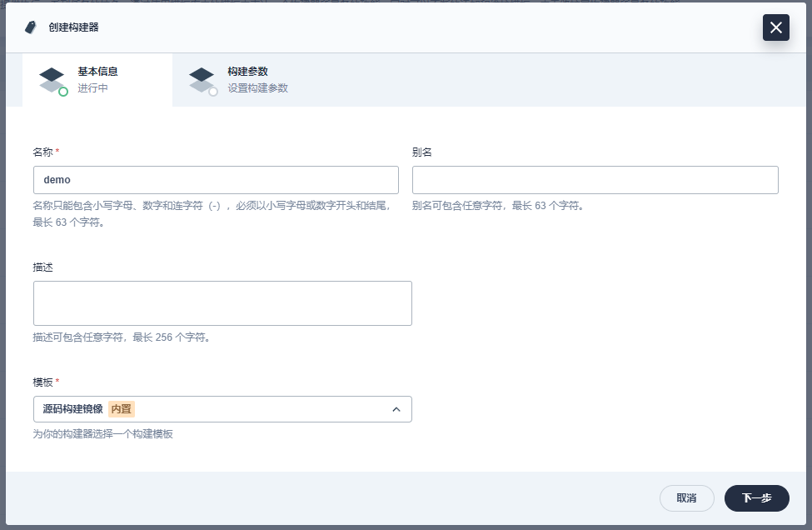Click the 进行中 status text
This screenshot has height=530, width=812.
[92, 88]
